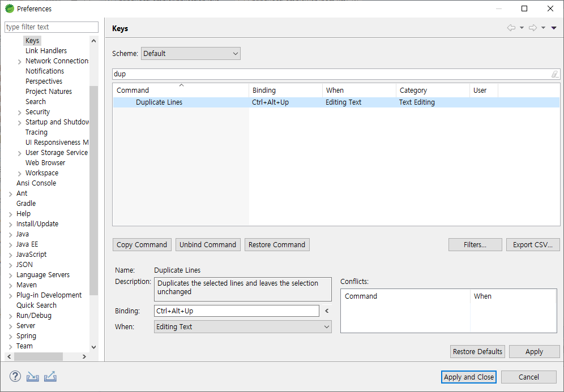Expand the Java EE tree node
The image size is (564, 392).
point(10,245)
